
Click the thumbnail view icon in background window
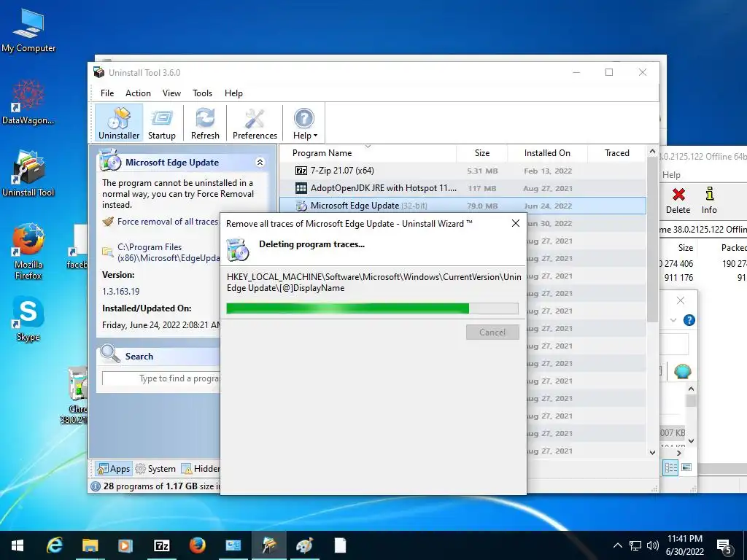686,467
